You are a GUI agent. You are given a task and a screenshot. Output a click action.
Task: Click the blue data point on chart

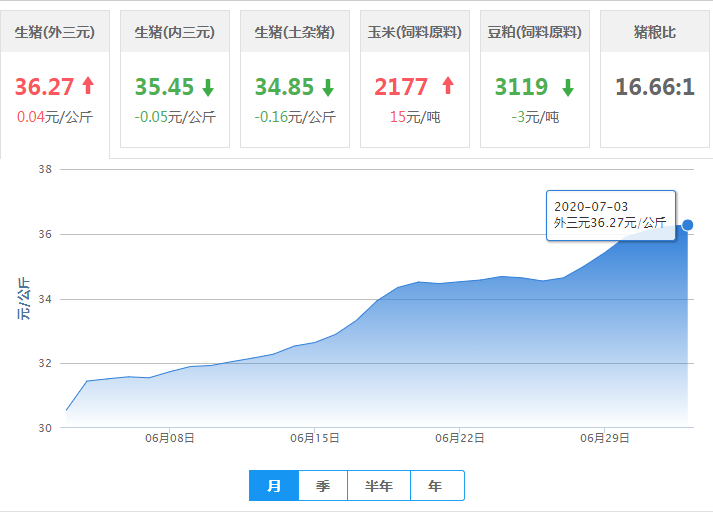687,225
